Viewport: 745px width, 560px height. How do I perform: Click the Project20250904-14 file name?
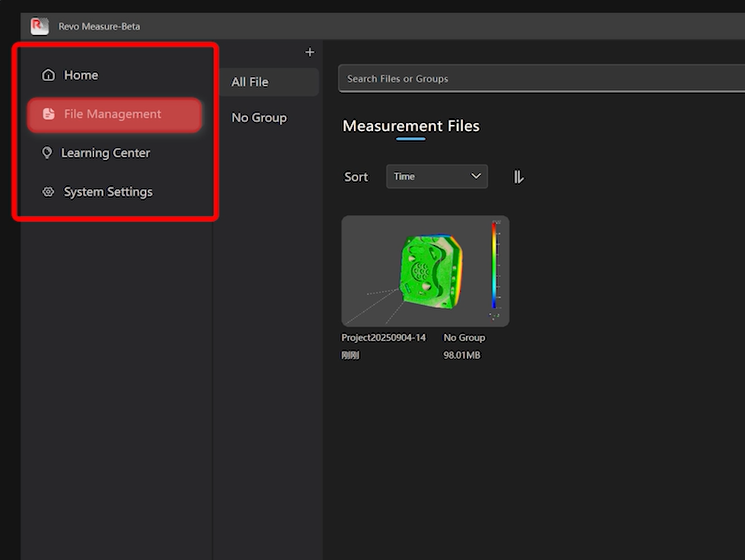coord(384,338)
